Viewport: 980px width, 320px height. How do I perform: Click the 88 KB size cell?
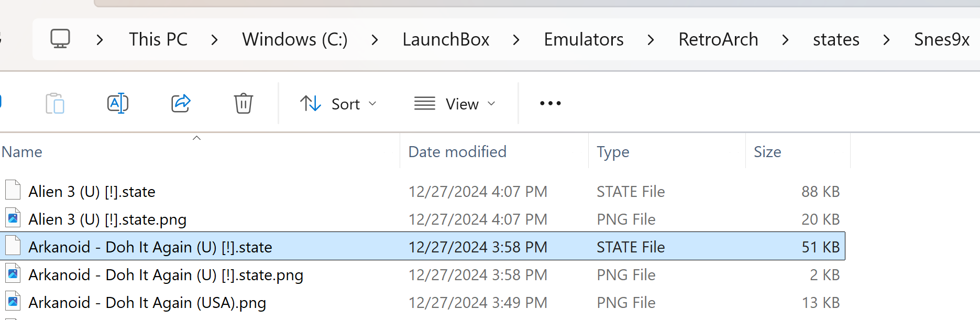(820, 192)
